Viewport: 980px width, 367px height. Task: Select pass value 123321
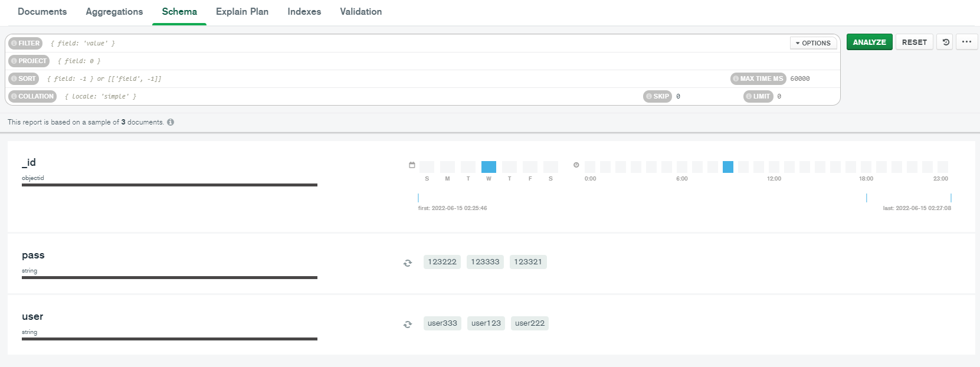point(528,262)
